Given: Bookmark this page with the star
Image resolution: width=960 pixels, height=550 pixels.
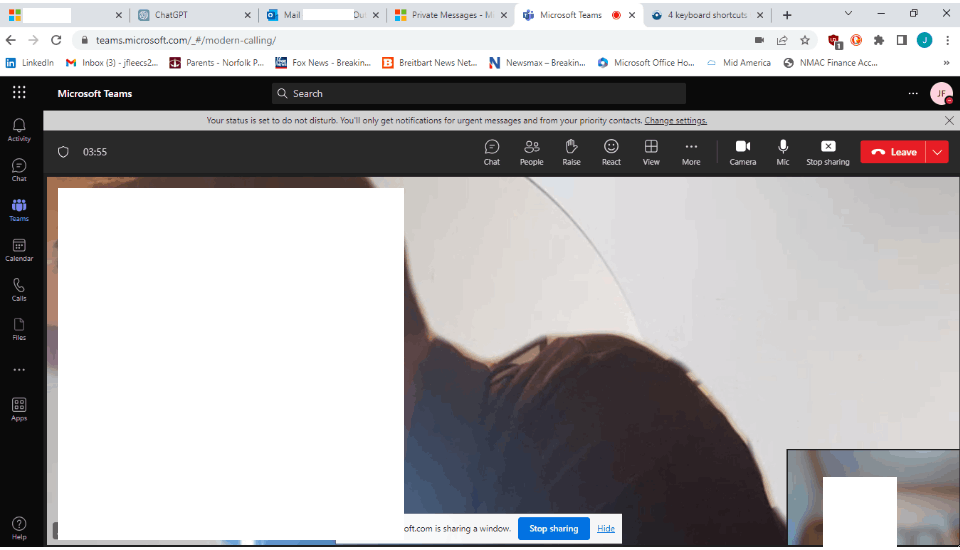Looking at the screenshot, I should click(804, 40).
